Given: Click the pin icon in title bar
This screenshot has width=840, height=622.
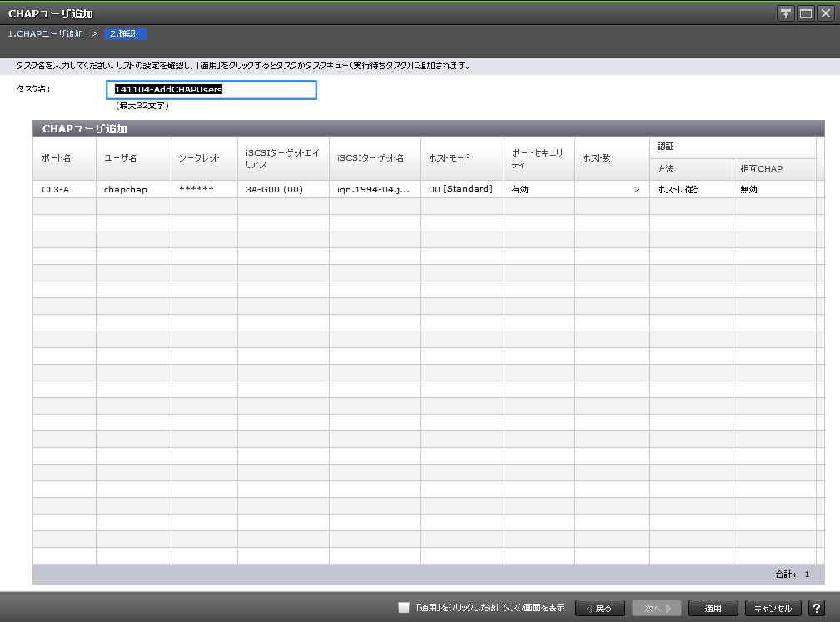Looking at the screenshot, I should pos(785,13).
